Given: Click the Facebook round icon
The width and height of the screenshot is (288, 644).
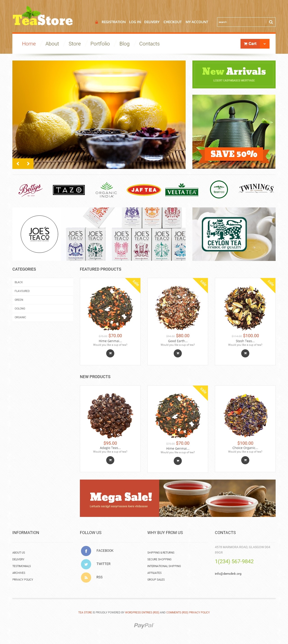Looking at the screenshot, I should pyautogui.click(x=86, y=551).
